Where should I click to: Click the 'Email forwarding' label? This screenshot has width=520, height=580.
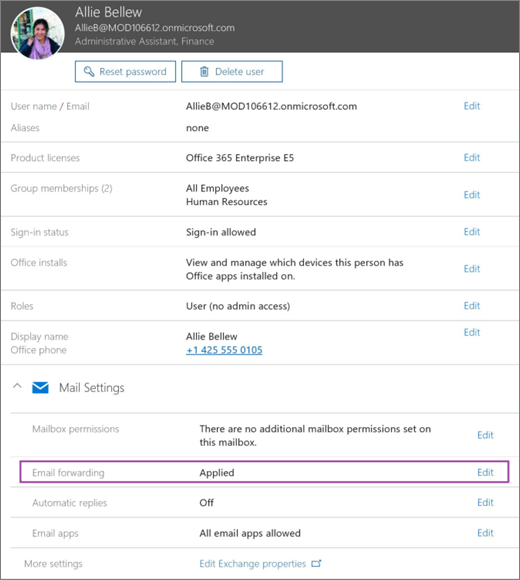(x=68, y=473)
